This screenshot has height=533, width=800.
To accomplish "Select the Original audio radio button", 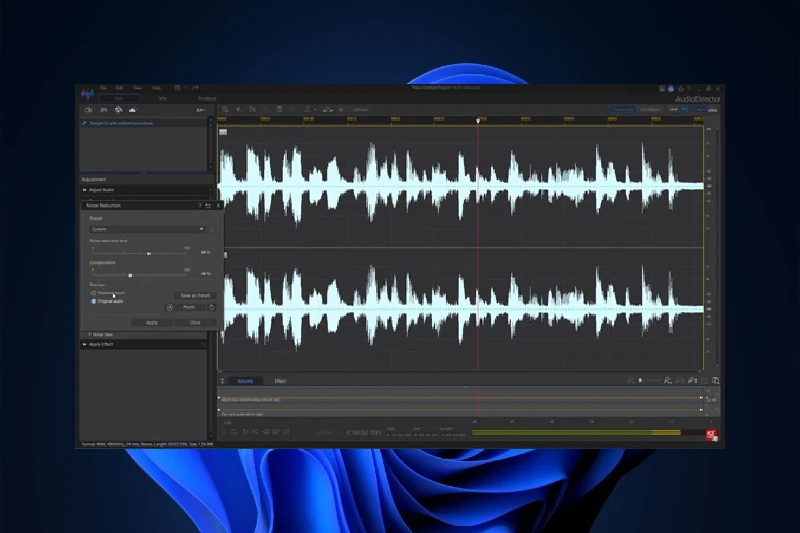I will point(94,300).
